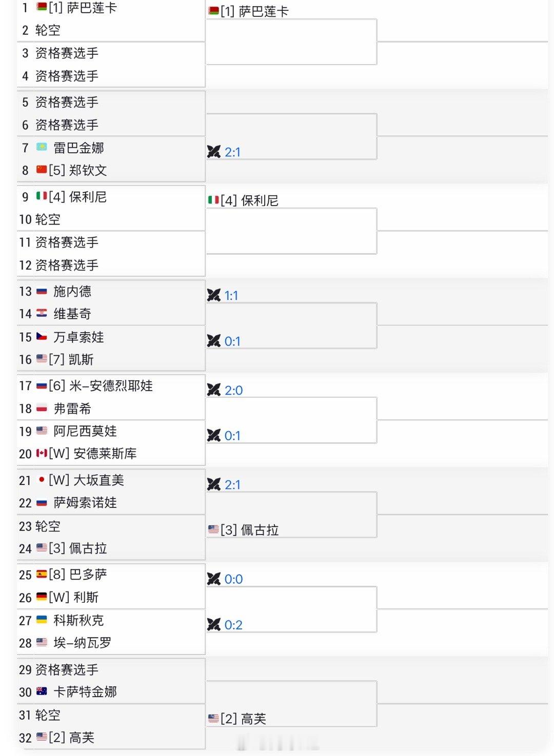
Task: Click head-to-head icon beside 2:1 for 大坂直美 match
Action: pos(213,484)
